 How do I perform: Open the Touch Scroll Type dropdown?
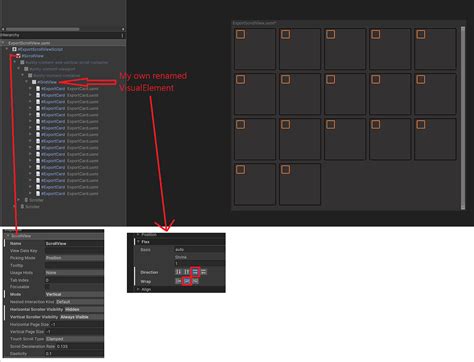pos(74,339)
